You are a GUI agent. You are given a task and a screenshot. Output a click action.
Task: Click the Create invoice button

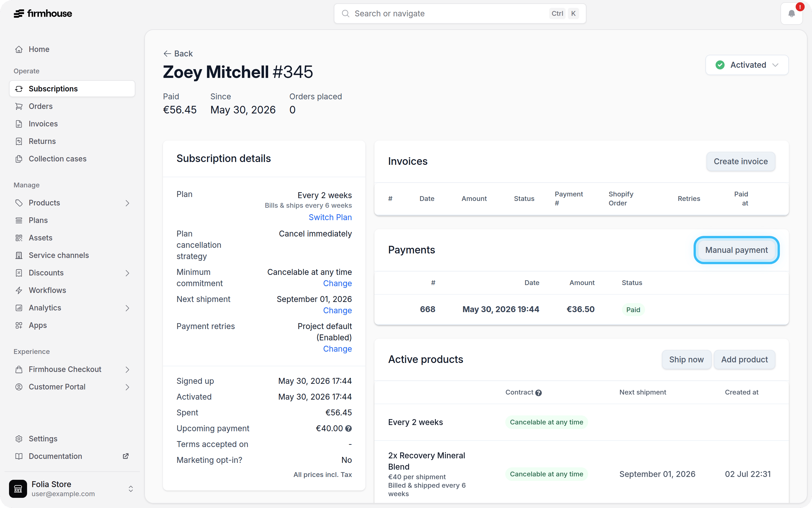[741, 161]
